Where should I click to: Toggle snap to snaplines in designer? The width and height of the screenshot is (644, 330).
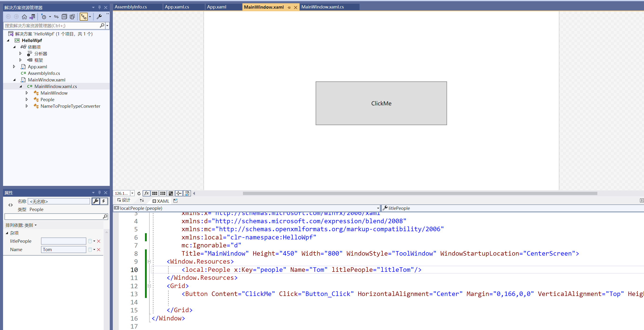[179, 193]
